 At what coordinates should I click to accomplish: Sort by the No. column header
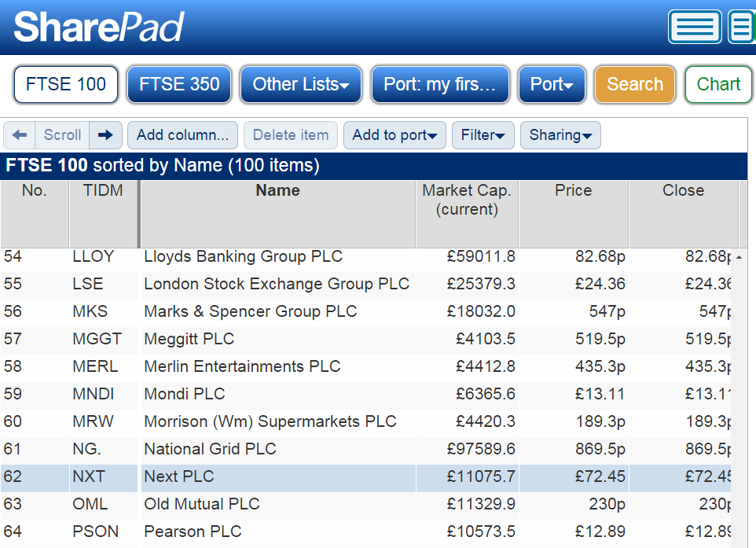35,214
